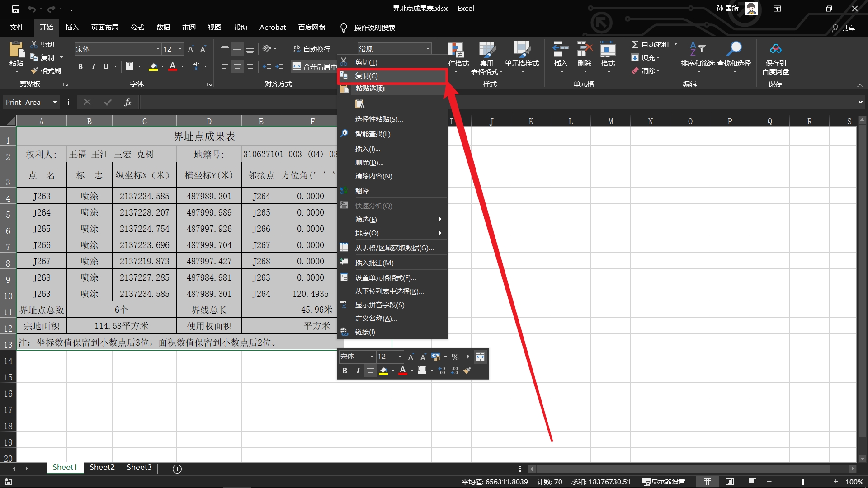Click the Save to Baidu Netdisk icon
The height and width of the screenshot is (488, 868).
776,49
